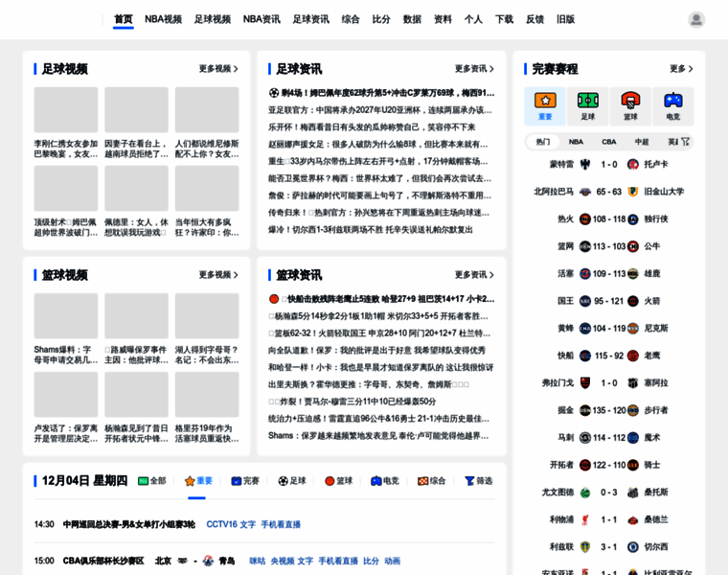Open 手机看直播 link for 14:30 match
Viewport: 728px width, 575px height.
click(281, 524)
